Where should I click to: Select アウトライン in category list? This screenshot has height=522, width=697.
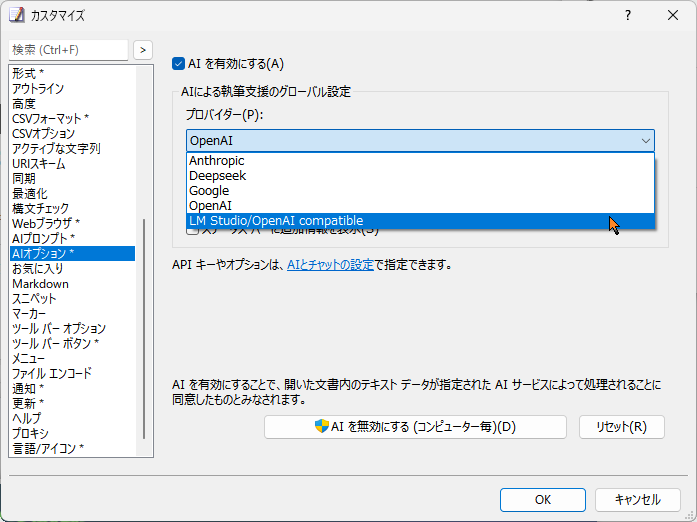72,88
